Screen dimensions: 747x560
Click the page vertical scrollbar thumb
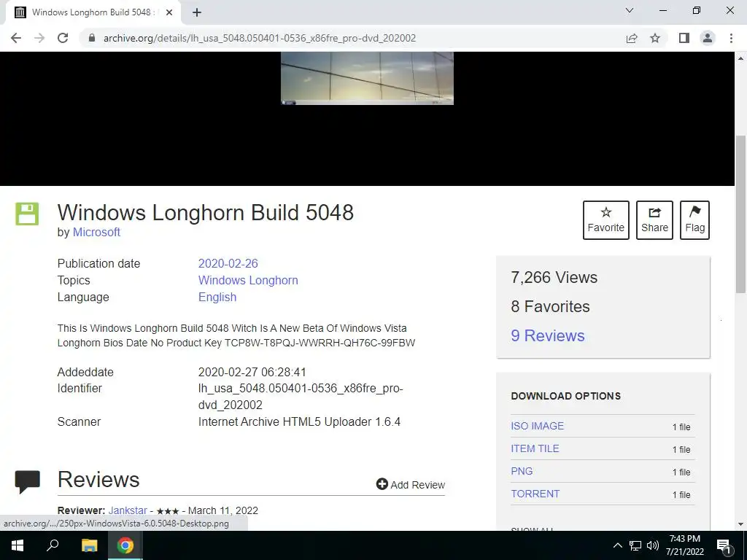click(x=740, y=214)
